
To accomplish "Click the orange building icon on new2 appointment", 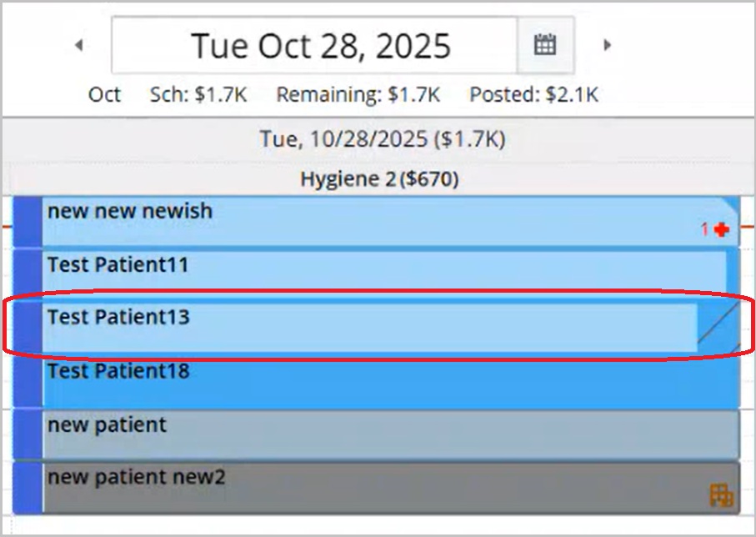I will [721, 495].
